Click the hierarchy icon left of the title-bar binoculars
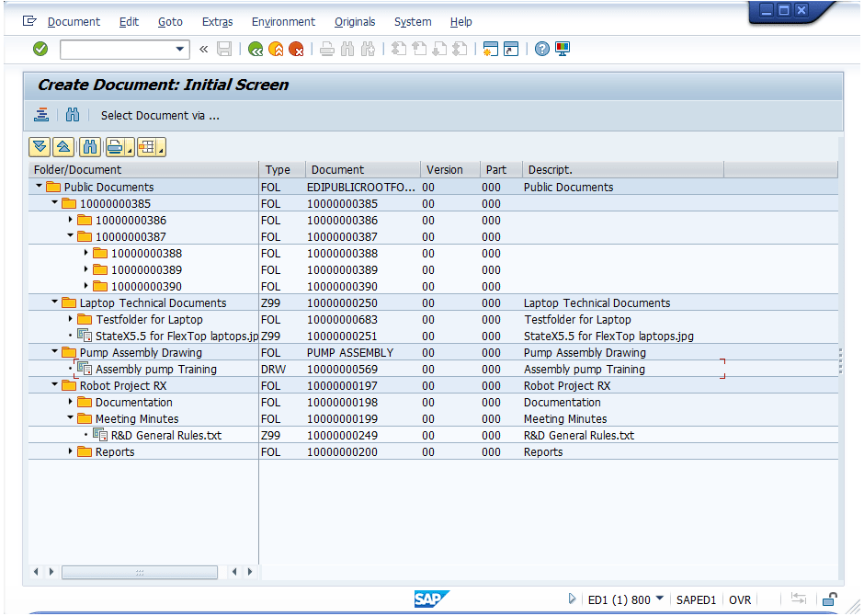 [x=41, y=115]
